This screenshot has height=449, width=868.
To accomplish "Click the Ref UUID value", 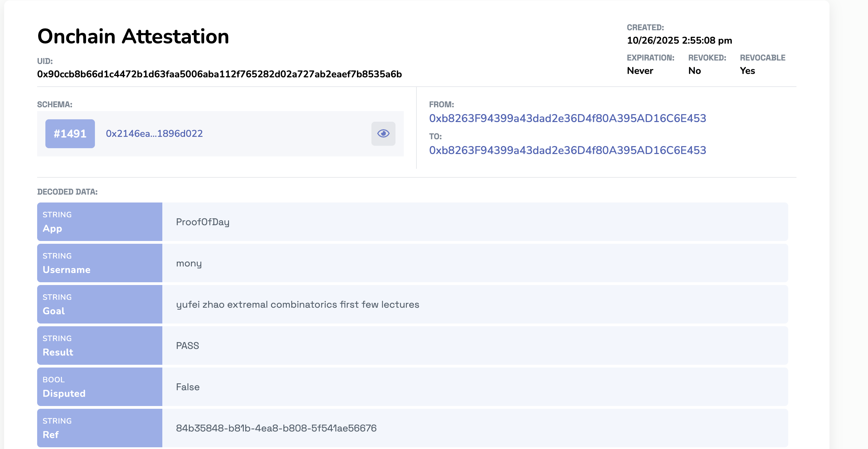I will [x=276, y=428].
